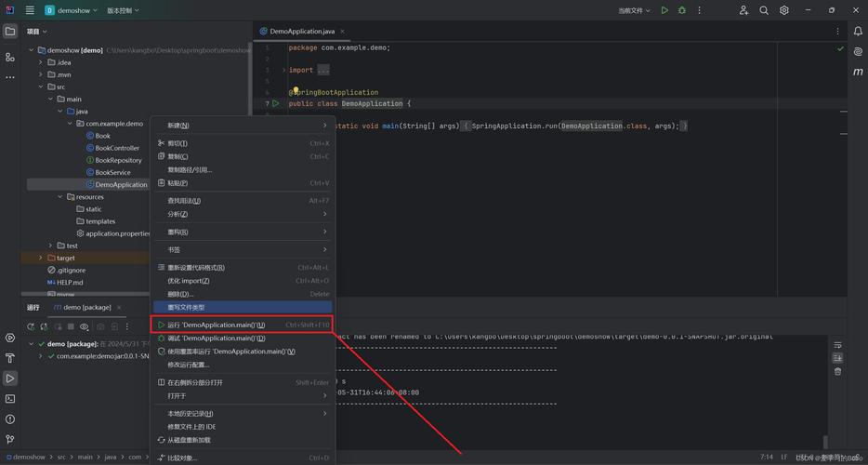Click the green Run button in title bar
The image size is (868, 465).
click(664, 10)
